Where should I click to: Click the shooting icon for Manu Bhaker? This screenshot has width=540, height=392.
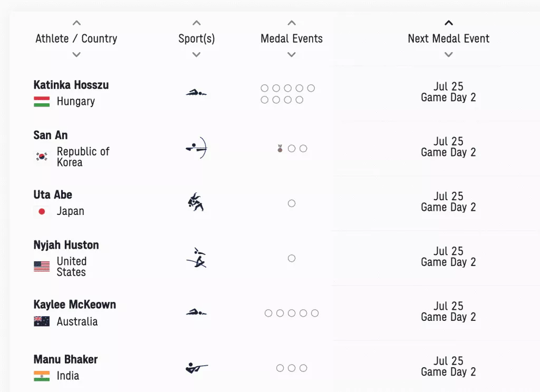tap(196, 368)
